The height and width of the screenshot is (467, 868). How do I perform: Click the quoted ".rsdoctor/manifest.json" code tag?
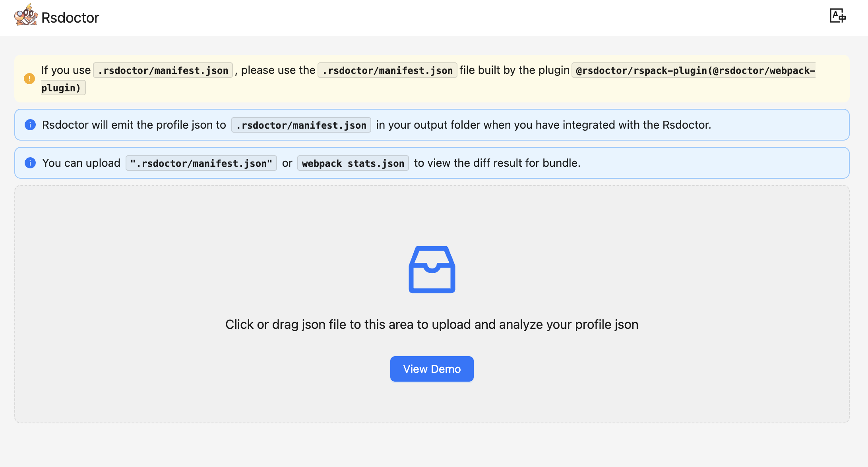201,163
